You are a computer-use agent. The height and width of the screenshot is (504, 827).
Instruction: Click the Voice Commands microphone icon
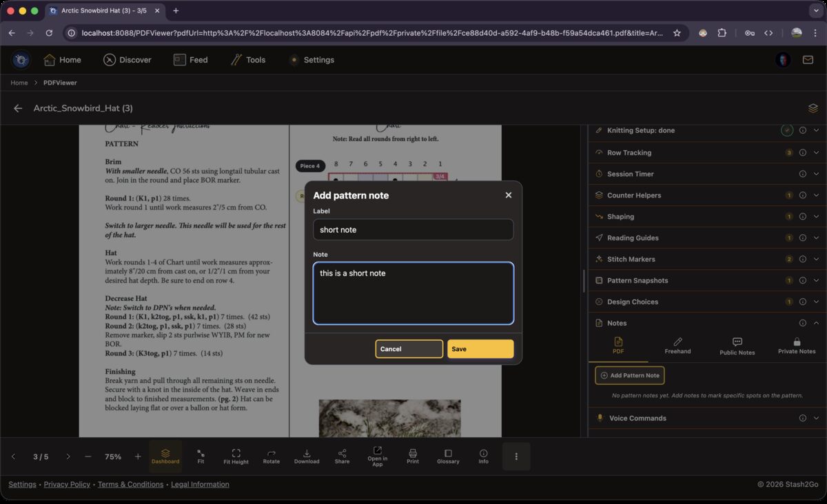coord(600,418)
